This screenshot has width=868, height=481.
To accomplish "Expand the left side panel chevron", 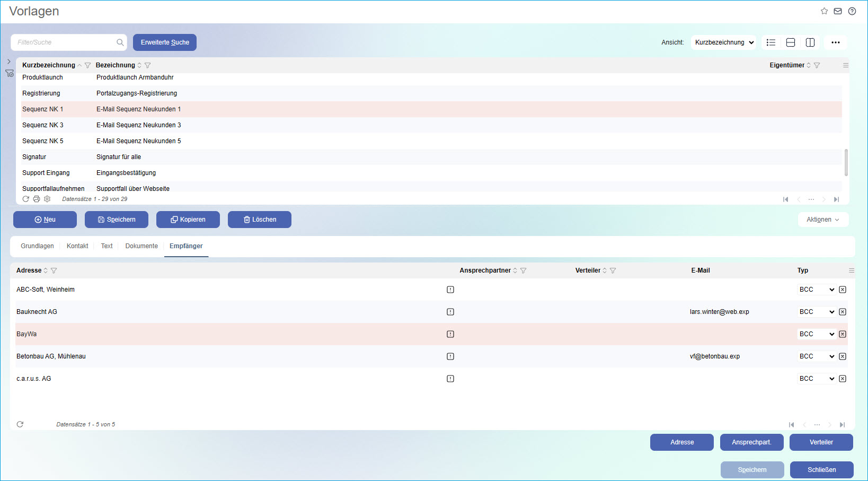I will (8, 62).
